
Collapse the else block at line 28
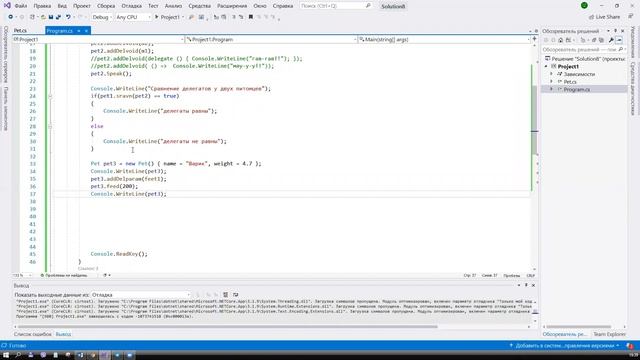[50, 127]
